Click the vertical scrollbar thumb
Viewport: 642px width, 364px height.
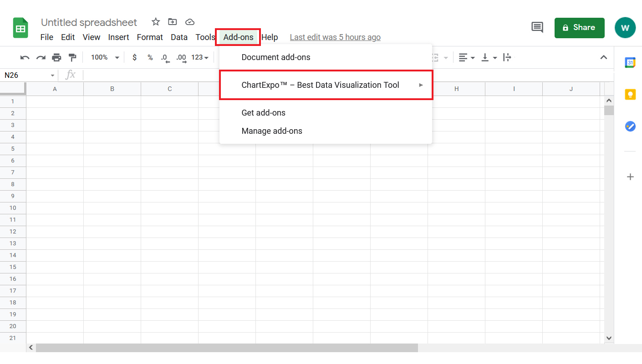[609, 110]
